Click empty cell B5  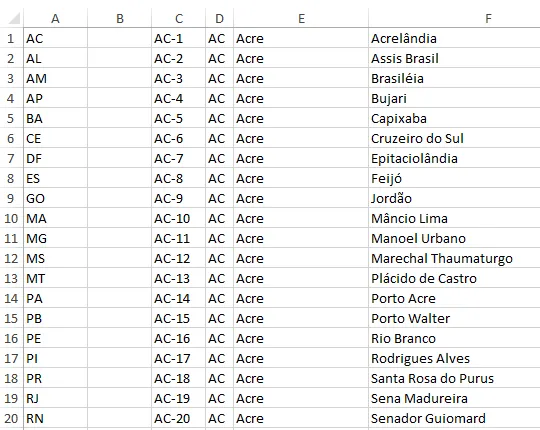120,118
